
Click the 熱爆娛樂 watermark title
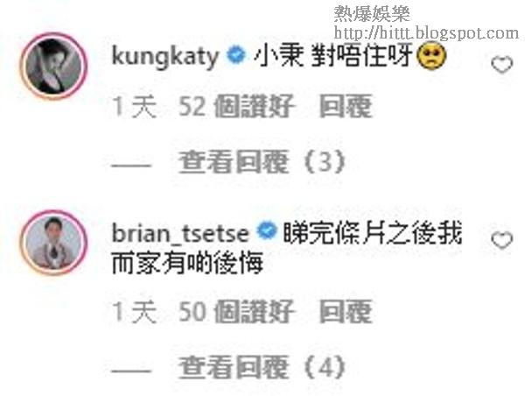[372, 14]
